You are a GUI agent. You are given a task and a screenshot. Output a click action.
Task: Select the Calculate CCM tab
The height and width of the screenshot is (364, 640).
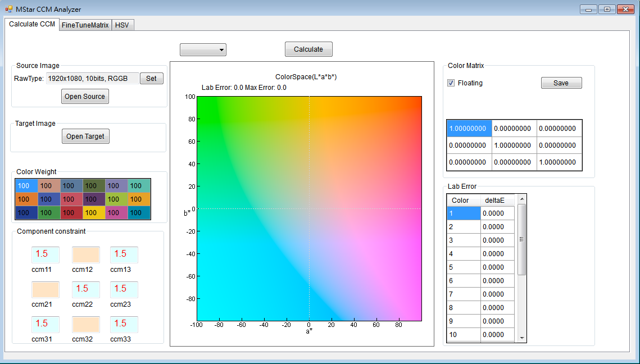pyautogui.click(x=31, y=24)
